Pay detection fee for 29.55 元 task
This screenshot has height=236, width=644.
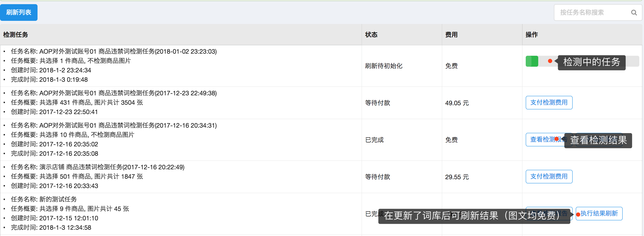pyautogui.click(x=549, y=177)
